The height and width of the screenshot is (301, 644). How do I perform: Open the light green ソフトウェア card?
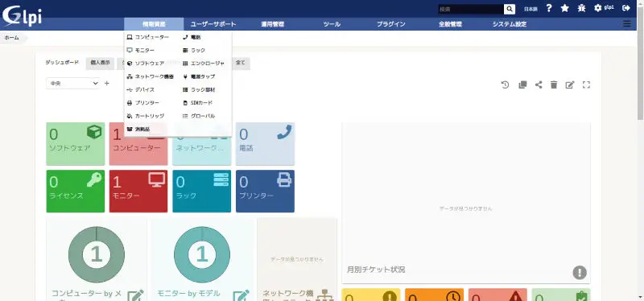point(76,144)
